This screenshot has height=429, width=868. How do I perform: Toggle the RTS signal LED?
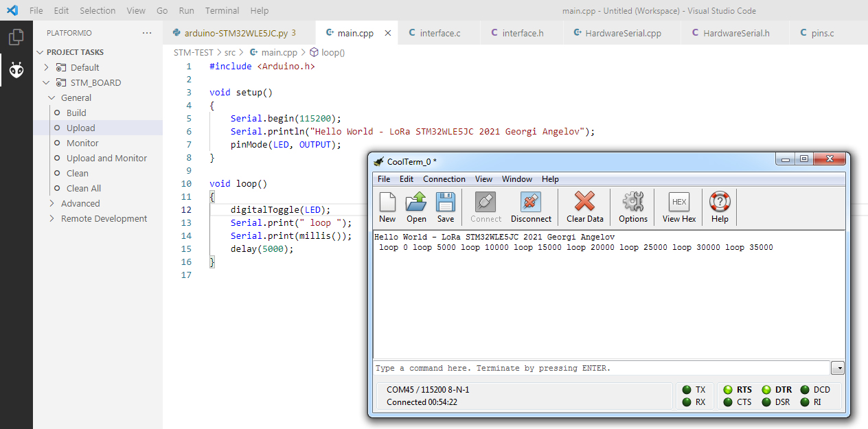[728, 390]
